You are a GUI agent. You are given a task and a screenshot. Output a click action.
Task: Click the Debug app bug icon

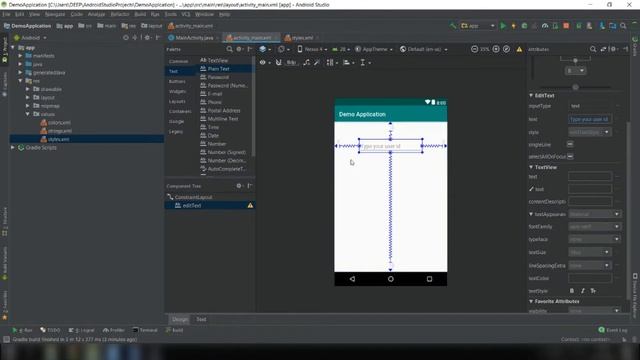[x=524, y=26]
